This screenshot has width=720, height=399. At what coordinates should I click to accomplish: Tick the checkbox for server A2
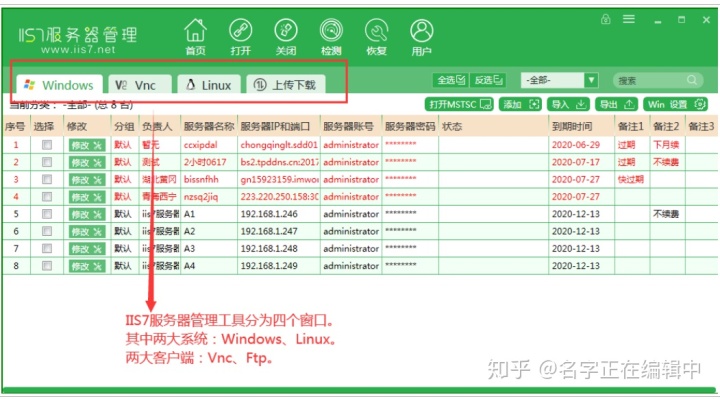pos(46,231)
